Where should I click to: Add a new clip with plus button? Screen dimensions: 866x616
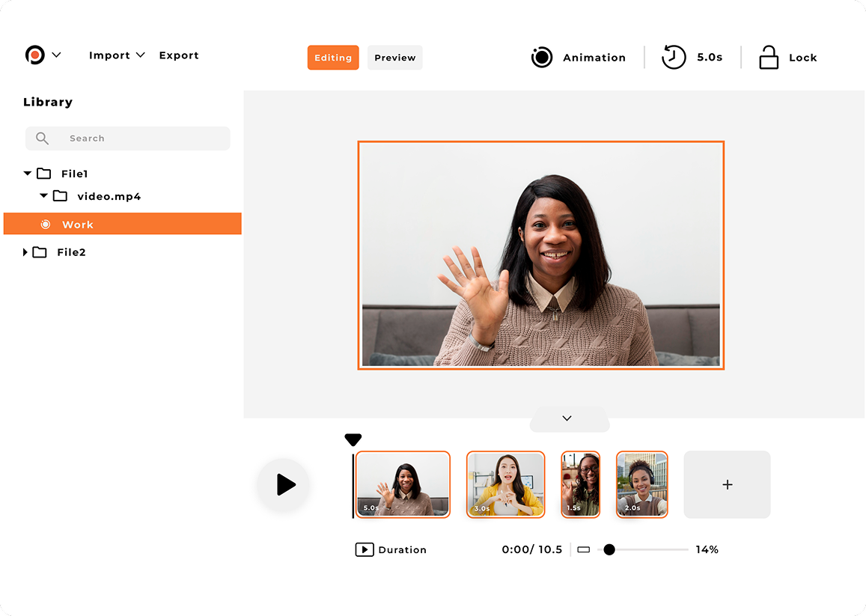(727, 484)
